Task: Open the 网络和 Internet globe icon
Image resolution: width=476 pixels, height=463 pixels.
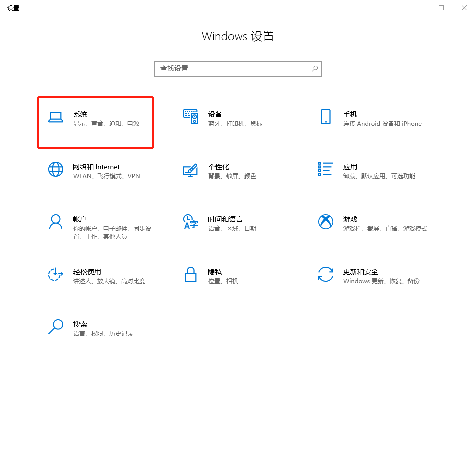Action: pyautogui.click(x=56, y=169)
